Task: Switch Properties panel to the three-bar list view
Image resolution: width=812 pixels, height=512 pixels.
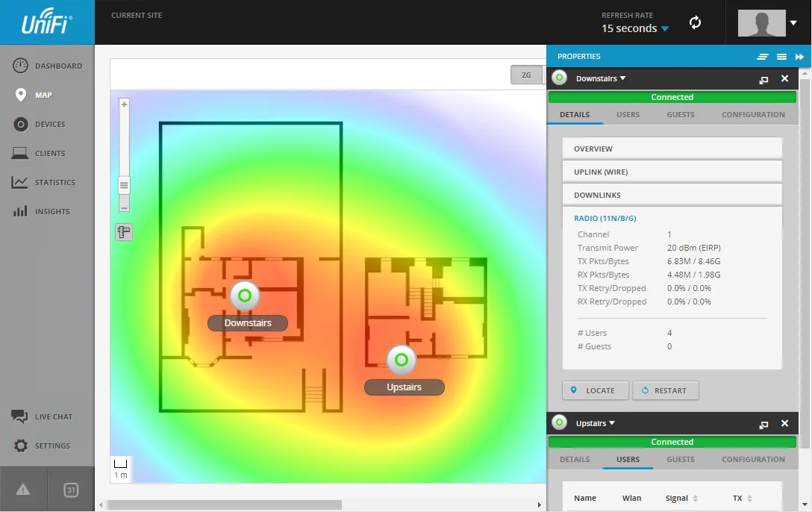Action: [782, 57]
